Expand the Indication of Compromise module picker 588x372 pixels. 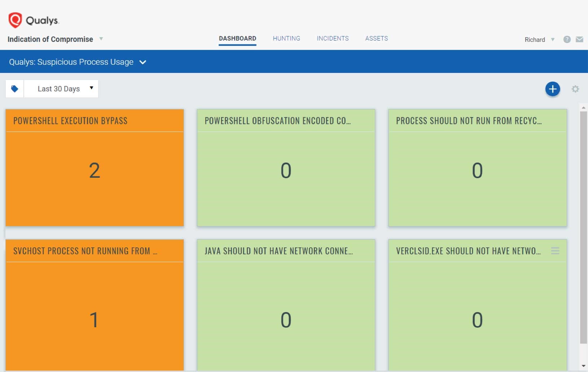(x=101, y=39)
